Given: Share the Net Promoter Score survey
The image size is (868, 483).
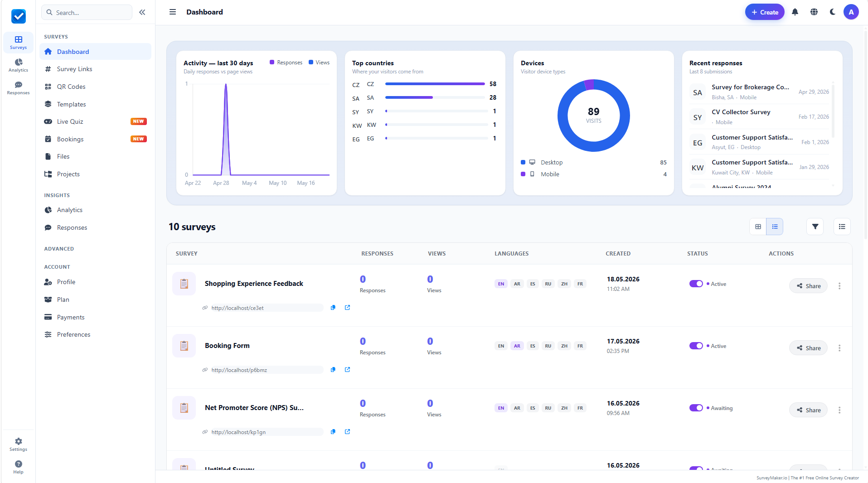Looking at the screenshot, I should click(x=808, y=410).
